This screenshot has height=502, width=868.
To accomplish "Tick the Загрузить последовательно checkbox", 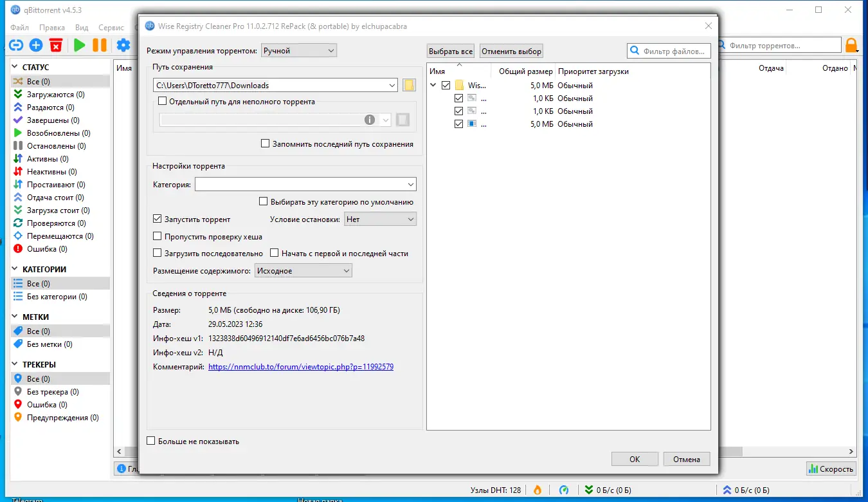I will [158, 254].
